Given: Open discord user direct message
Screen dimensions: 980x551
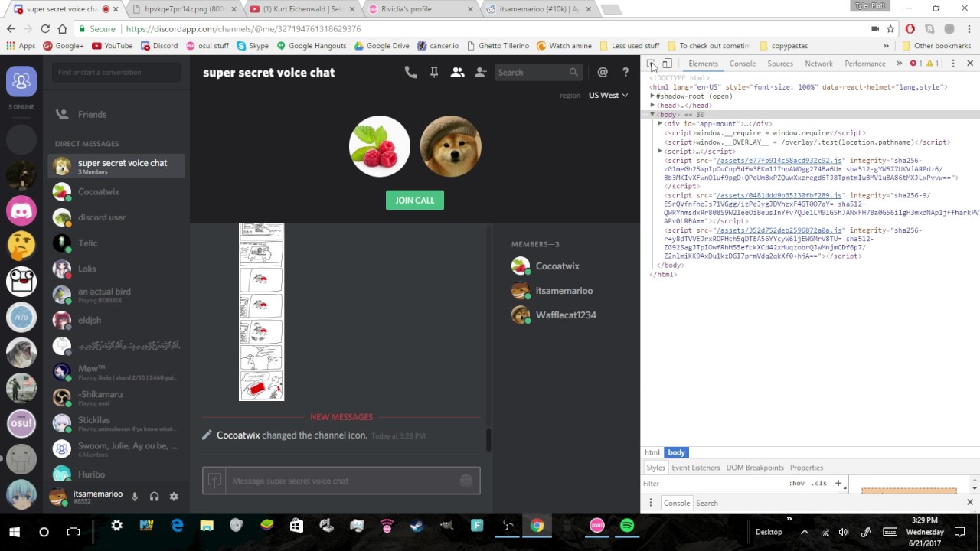Looking at the screenshot, I should (x=116, y=217).
